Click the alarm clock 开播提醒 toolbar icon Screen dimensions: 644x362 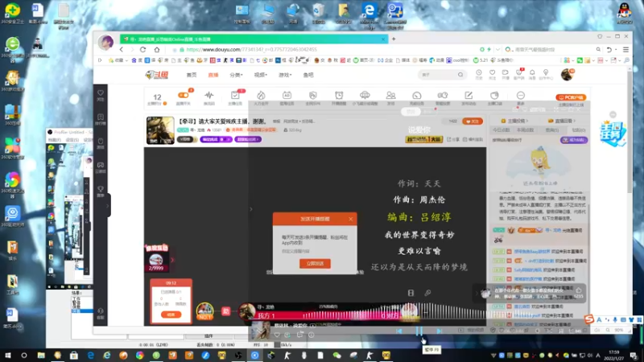[x=339, y=95]
